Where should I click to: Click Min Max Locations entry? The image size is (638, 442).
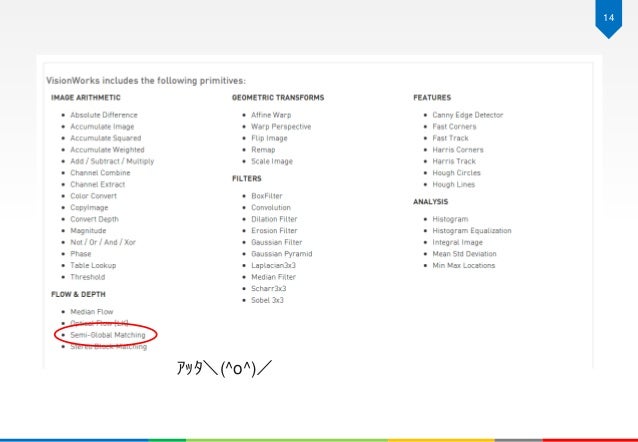(464, 265)
